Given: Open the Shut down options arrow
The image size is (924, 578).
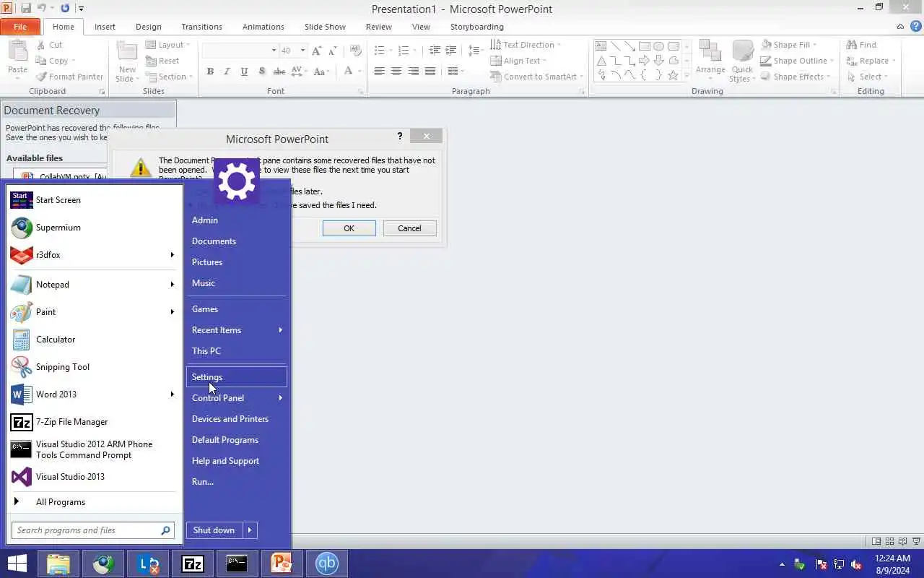Looking at the screenshot, I should pos(250,530).
